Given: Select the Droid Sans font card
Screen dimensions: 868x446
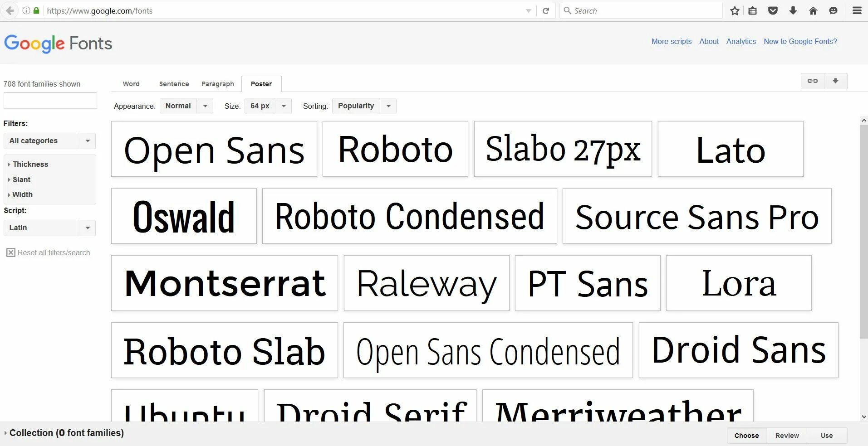Looking at the screenshot, I should (739, 350).
